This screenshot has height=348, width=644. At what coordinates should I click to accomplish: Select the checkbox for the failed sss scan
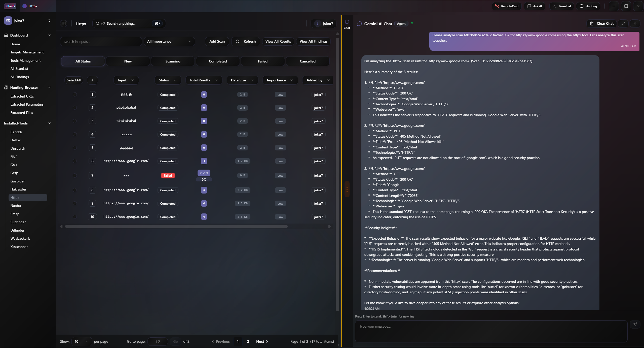click(74, 175)
